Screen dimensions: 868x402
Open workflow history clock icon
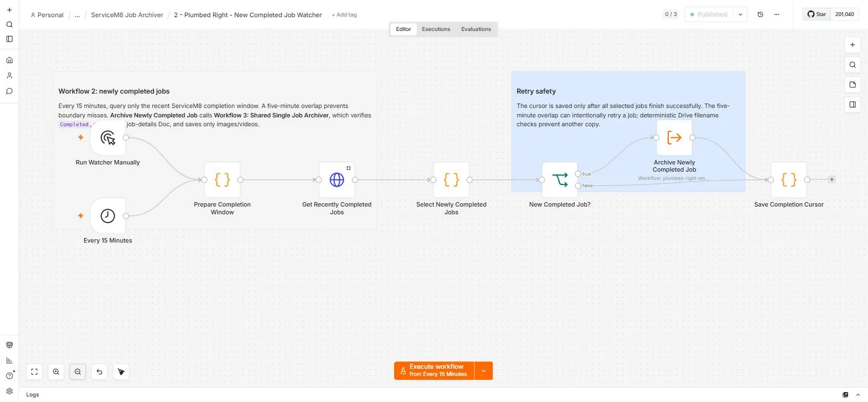point(760,14)
